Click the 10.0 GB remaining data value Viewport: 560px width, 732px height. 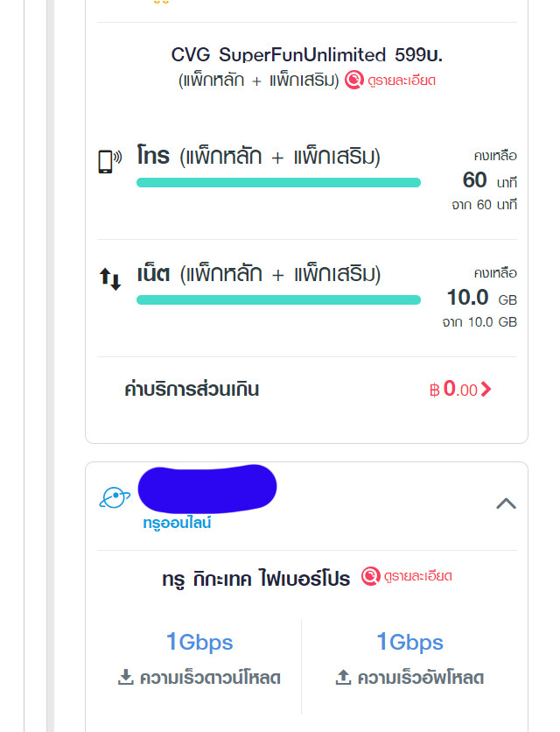[481, 298]
